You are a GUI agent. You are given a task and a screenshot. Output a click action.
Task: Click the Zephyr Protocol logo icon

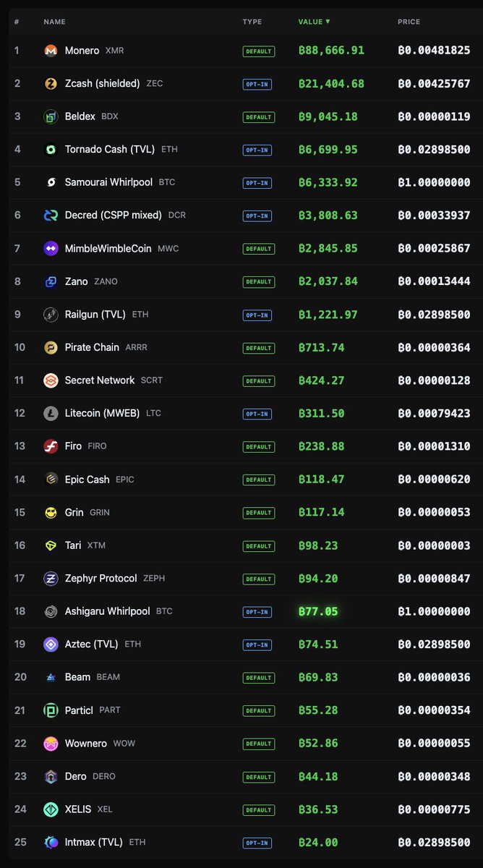[x=51, y=579]
